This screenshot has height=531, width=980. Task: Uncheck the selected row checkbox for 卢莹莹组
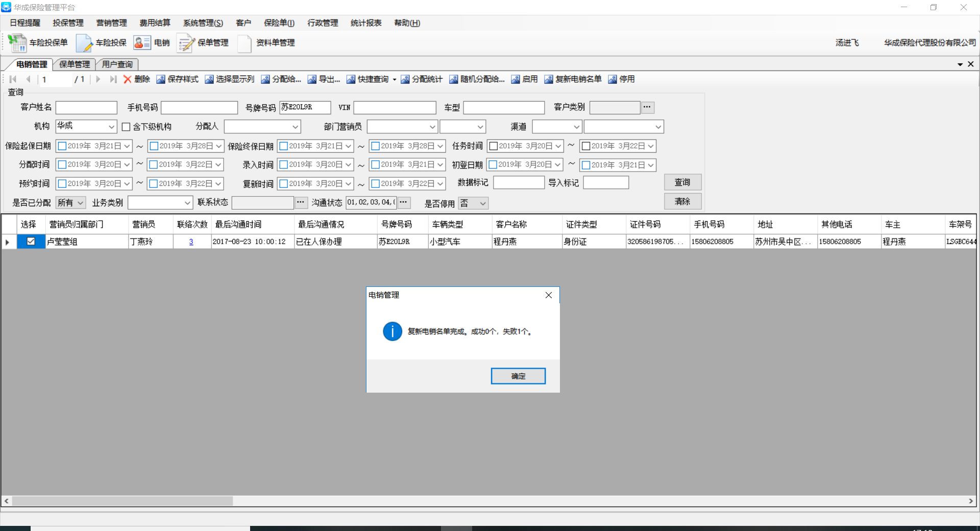pos(31,242)
